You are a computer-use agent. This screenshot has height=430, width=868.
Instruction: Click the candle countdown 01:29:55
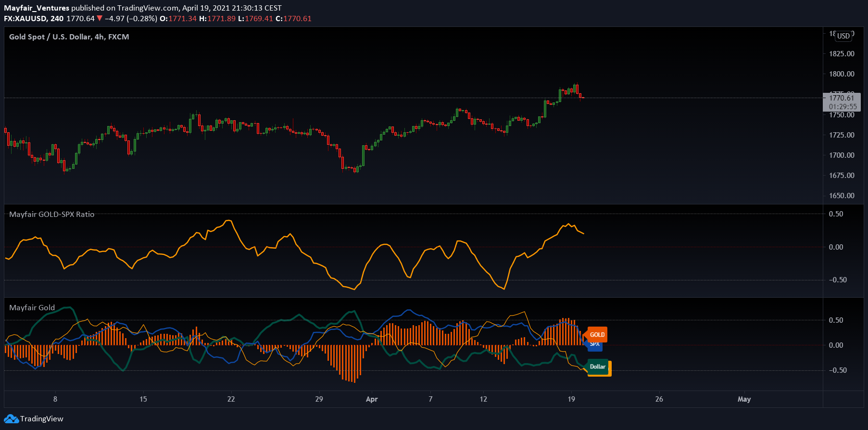(843, 107)
